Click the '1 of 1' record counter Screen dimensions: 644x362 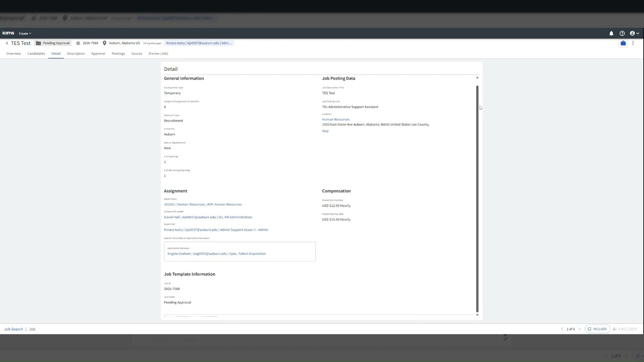click(571, 329)
